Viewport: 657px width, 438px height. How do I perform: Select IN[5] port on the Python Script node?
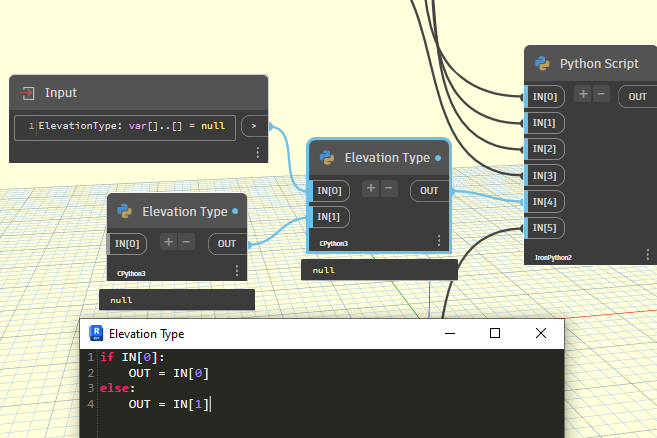pos(544,228)
